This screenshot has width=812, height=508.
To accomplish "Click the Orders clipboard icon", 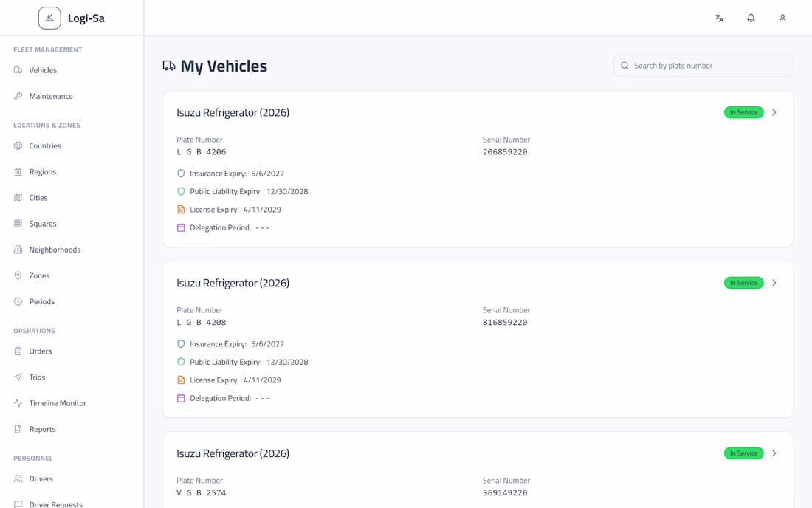I will [x=18, y=351].
